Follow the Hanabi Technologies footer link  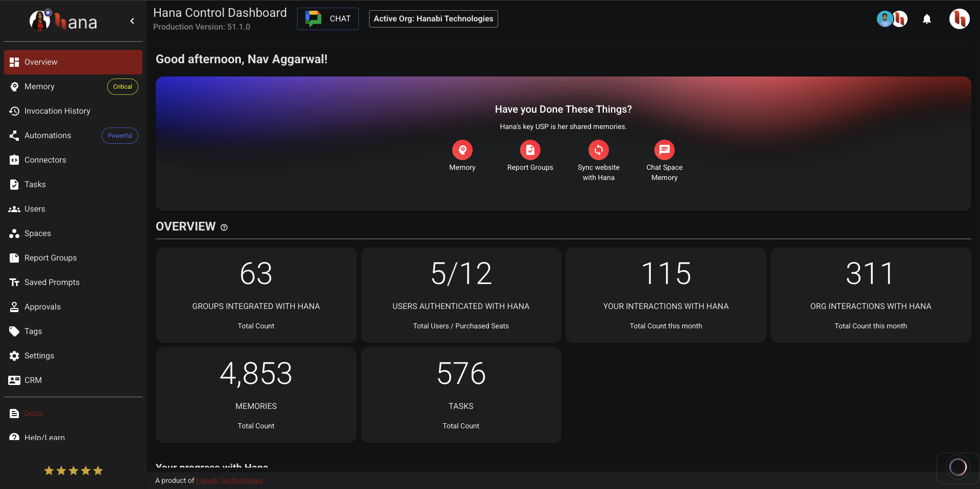[229, 480]
